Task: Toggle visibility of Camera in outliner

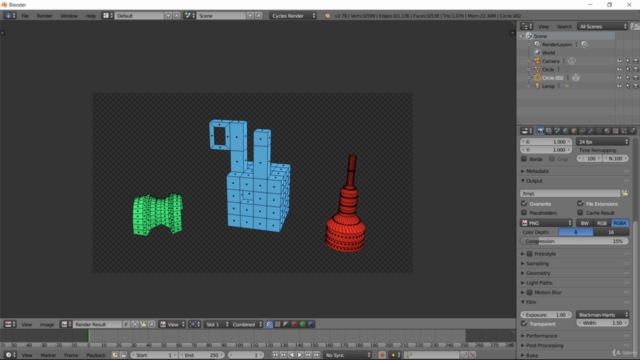Action: [x=619, y=61]
